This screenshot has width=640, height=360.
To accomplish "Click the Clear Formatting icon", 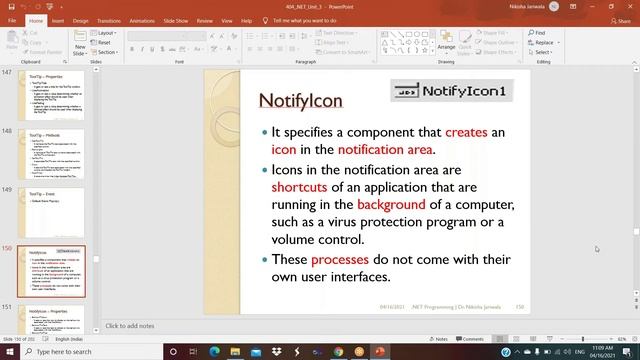I will (234, 36).
